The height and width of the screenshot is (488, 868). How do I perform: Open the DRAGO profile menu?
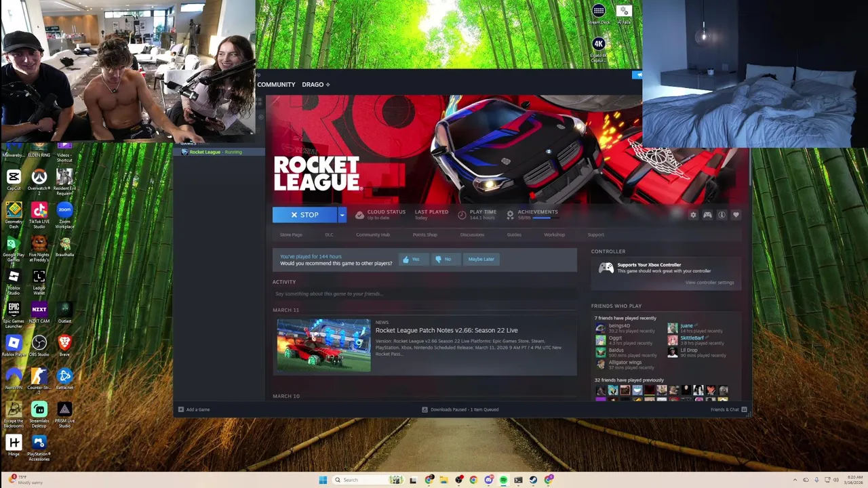[315, 85]
